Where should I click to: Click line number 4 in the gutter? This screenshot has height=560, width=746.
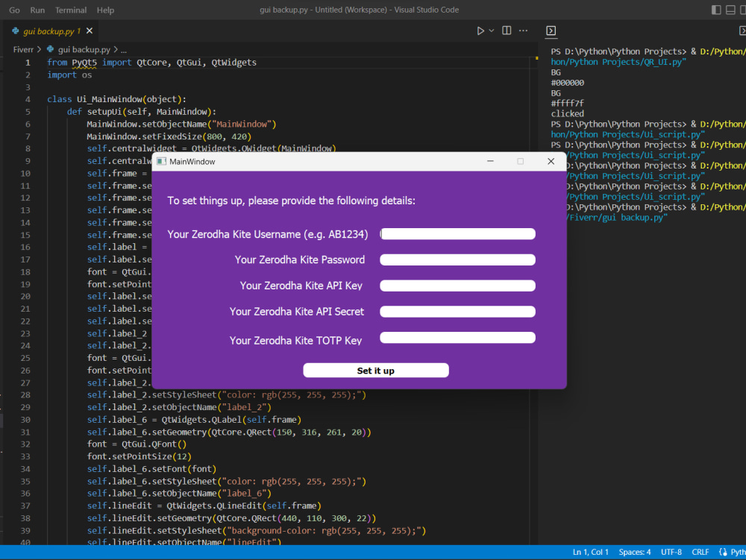pyautogui.click(x=28, y=99)
